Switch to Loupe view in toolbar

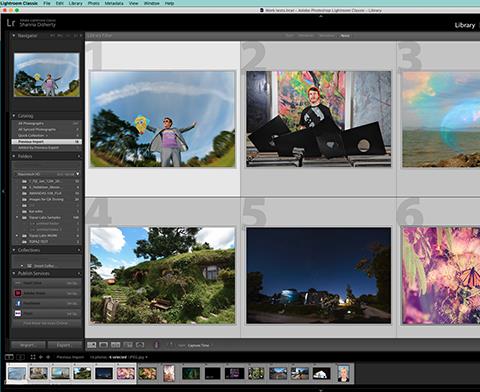point(104,345)
